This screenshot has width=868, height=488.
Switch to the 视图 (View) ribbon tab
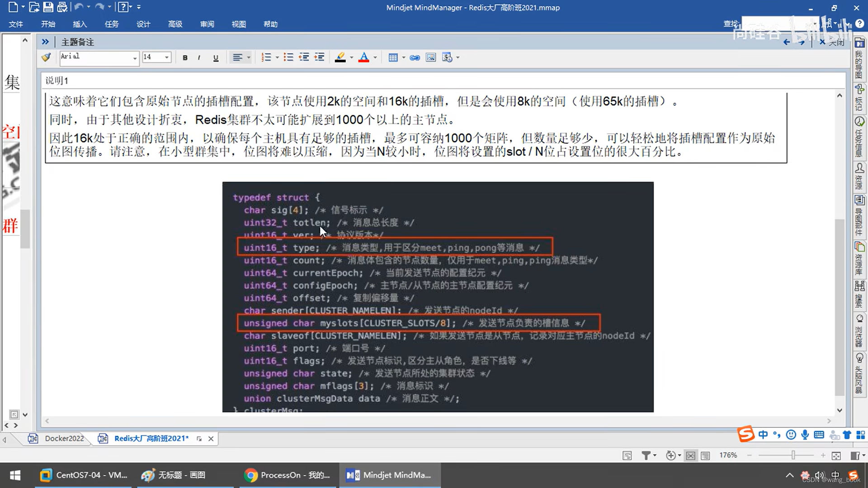239,24
